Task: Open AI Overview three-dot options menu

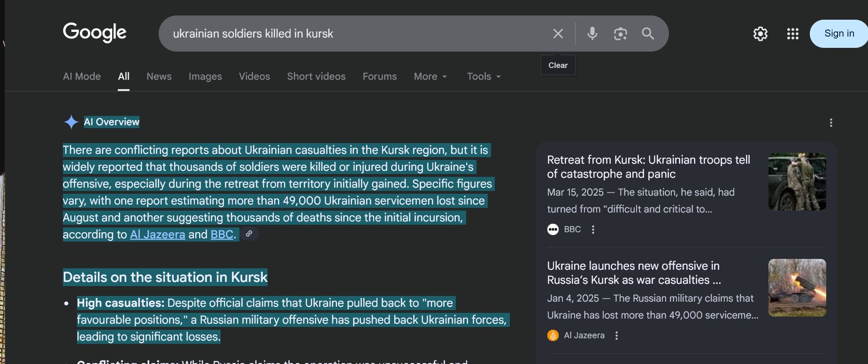Action: 831,123
